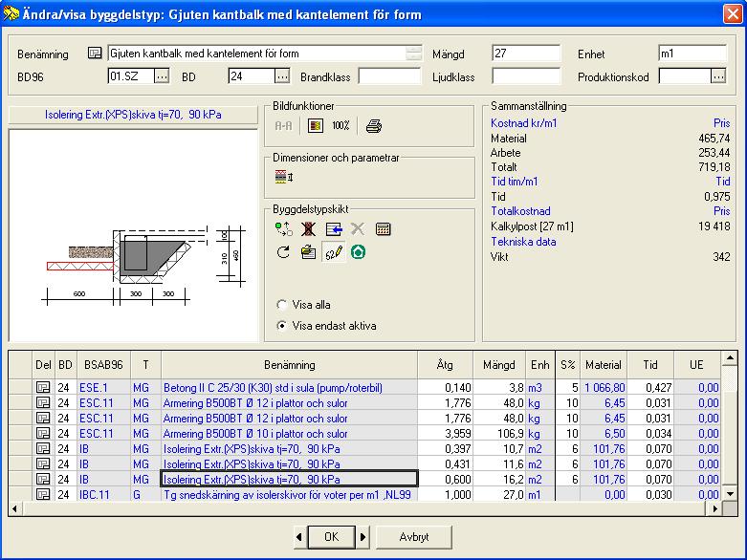Viewport: 747px width, 560px height.
Task: Click the Tekniska data link
Action: (523, 241)
